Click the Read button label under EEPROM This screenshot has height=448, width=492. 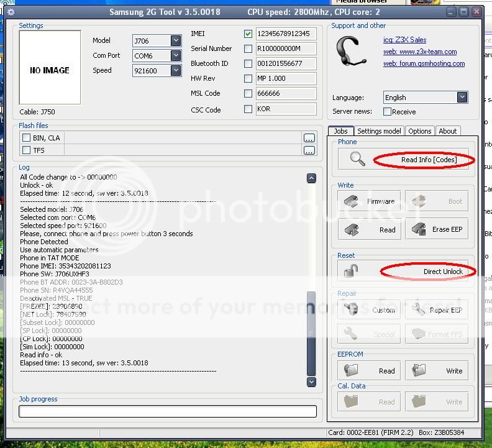386,371
